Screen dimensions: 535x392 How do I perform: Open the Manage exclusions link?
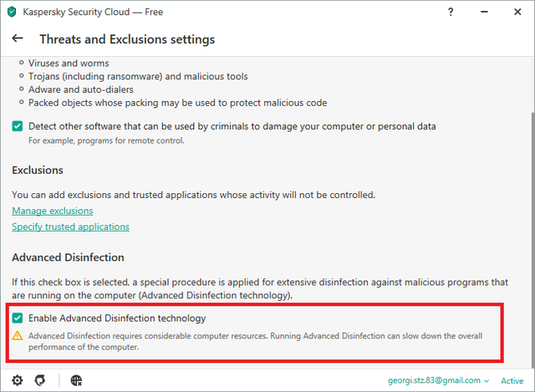(x=52, y=211)
